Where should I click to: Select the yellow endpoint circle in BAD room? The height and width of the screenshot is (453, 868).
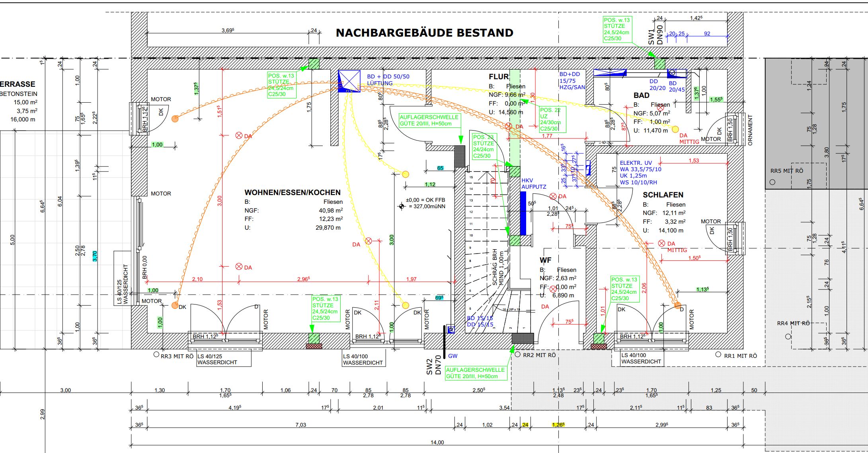(675, 129)
